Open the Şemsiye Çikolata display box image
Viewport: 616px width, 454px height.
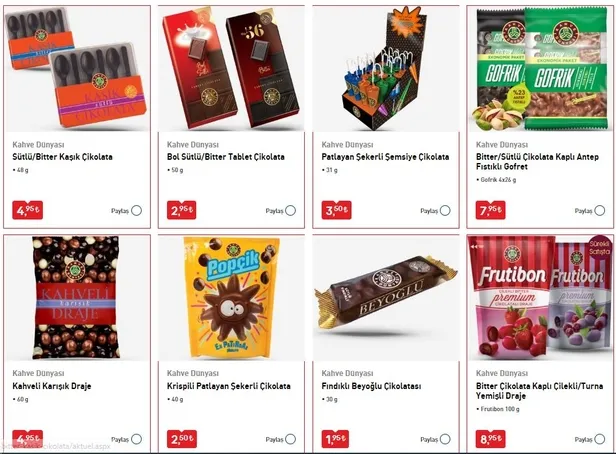pos(386,69)
